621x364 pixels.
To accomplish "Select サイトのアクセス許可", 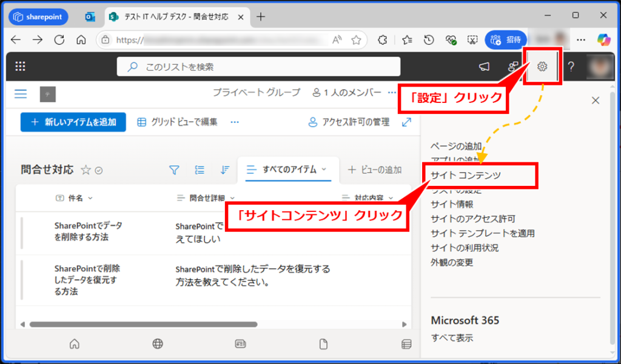I will point(473,219).
